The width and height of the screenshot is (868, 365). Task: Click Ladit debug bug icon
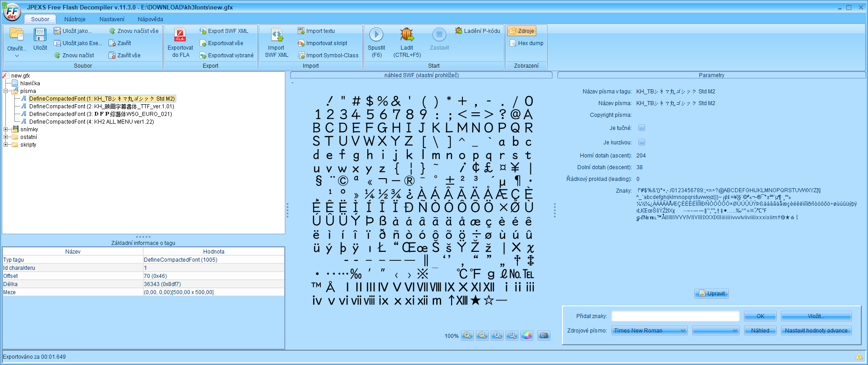[x=407, y=35]
